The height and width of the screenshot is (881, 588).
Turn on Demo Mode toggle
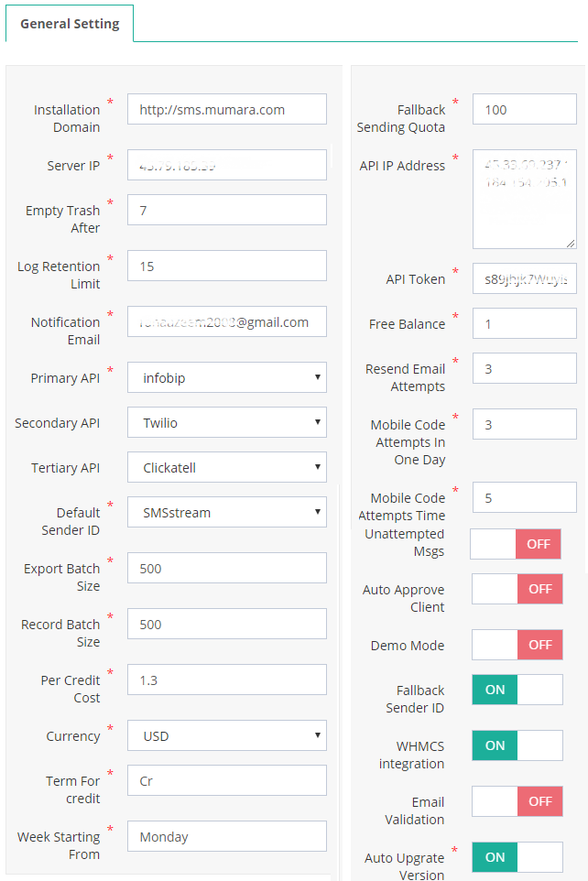pos(517,645)
